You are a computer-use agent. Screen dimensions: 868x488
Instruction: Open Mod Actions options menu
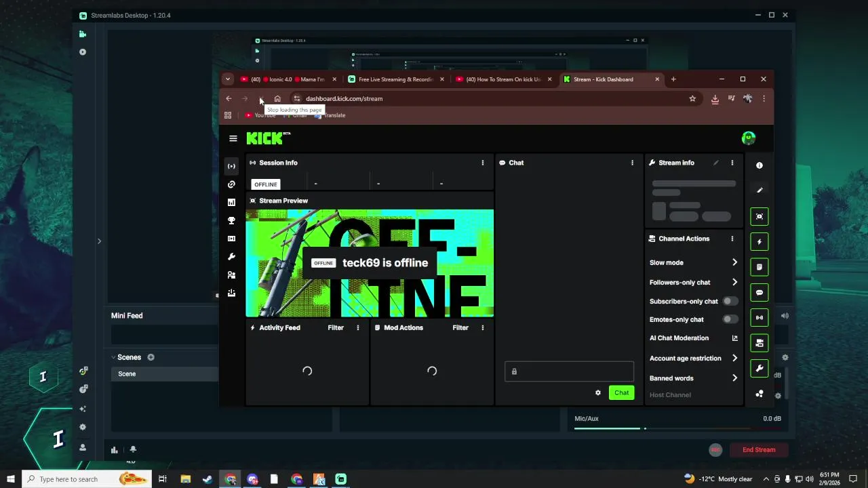click(483, 327)
